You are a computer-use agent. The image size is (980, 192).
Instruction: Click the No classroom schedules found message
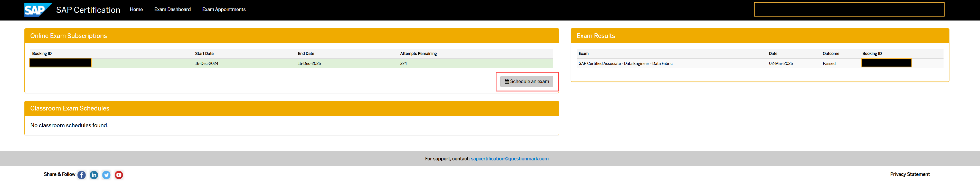(69, 125)
